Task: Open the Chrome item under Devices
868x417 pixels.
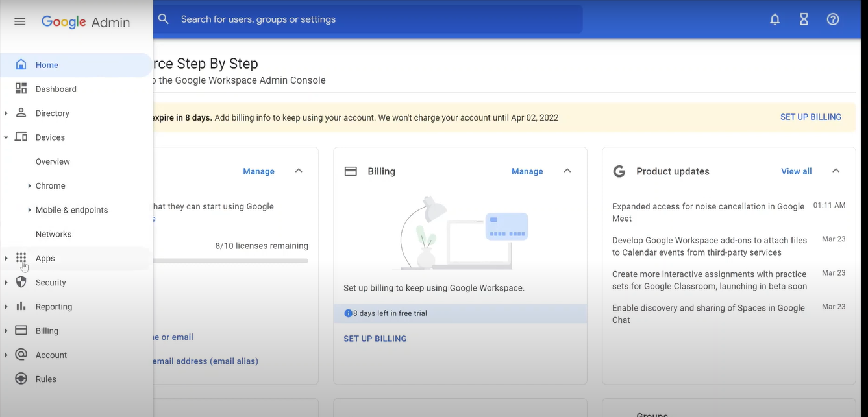Action: [51, 185]
